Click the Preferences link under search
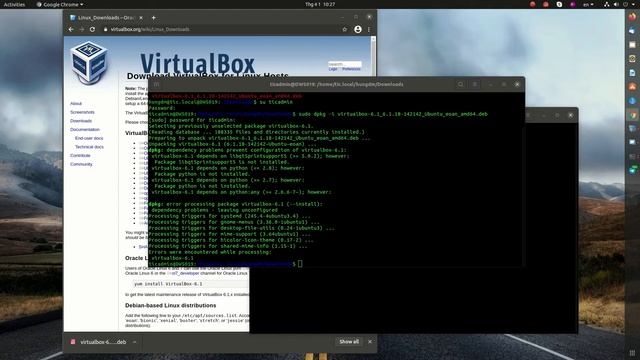Image resolution: width=640 pixels, height=360 pixels. 351,69
